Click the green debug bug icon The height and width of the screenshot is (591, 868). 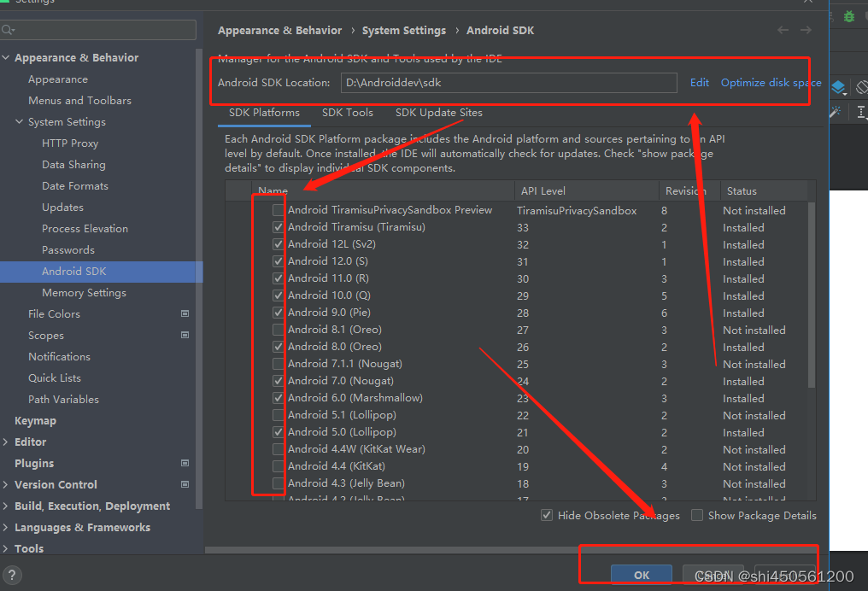click(848, 15)
